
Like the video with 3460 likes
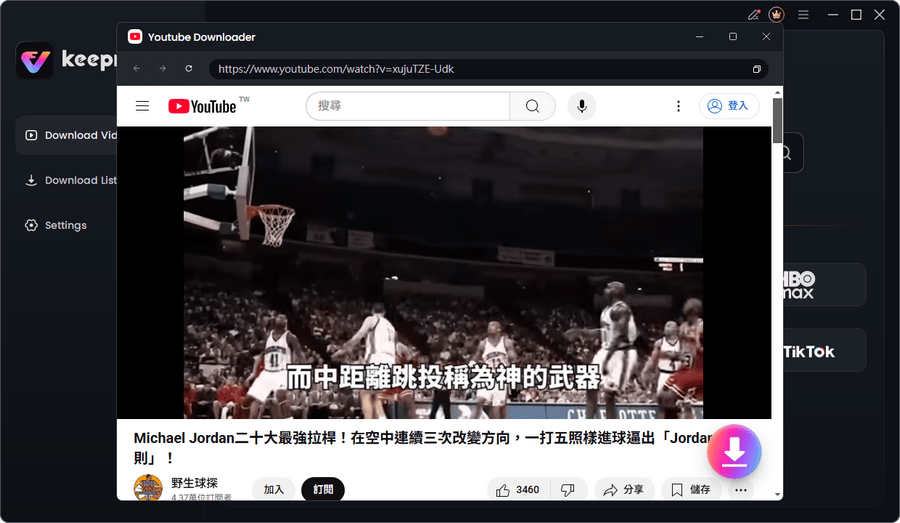[x=518, y=490]
